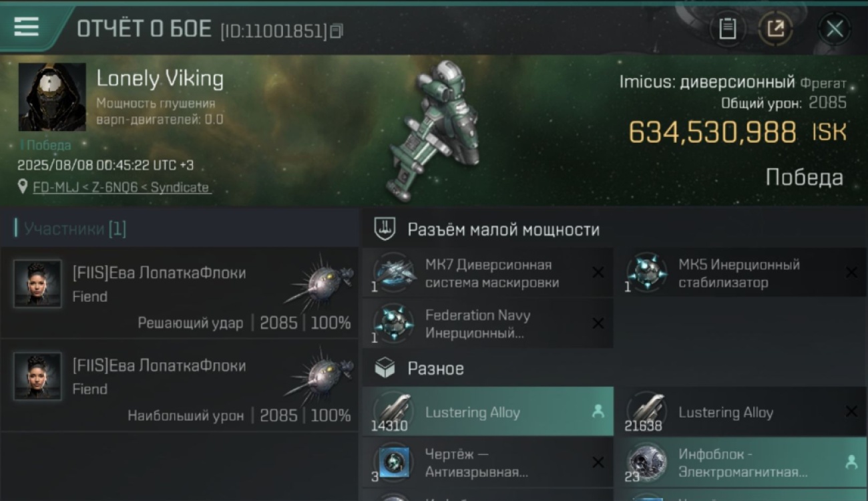
Task: Toggle the X marker on Federation Navy Инерционный item
Action: (598, 323)
